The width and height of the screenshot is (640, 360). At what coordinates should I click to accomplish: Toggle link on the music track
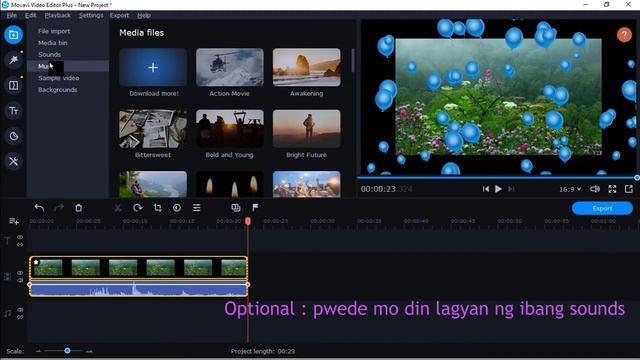coord(20,317)
